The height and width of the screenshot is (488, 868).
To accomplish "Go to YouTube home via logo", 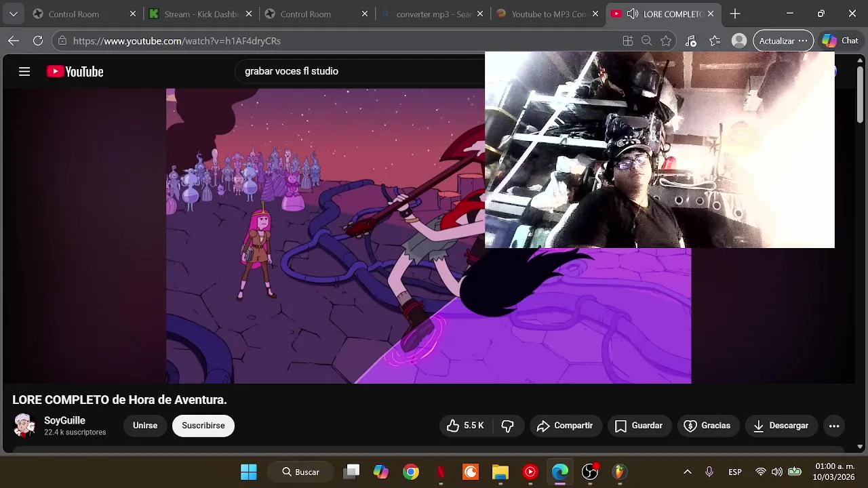I will coord(75,71).
